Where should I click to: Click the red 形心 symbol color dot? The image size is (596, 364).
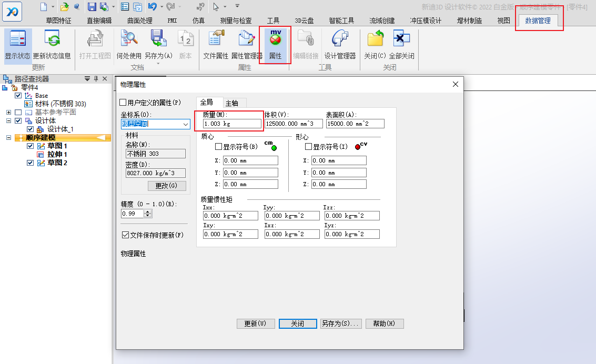[358, 147]
